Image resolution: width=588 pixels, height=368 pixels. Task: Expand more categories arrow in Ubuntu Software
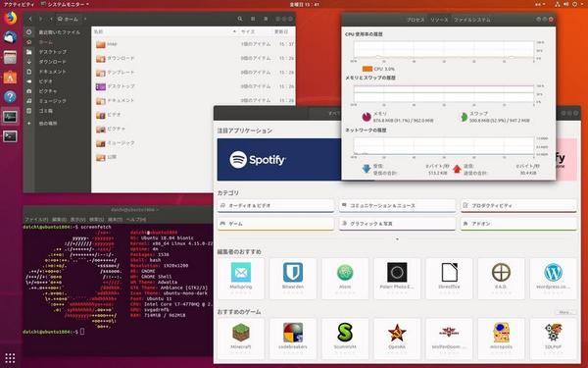pyautogui.click(x=397, y=238)
